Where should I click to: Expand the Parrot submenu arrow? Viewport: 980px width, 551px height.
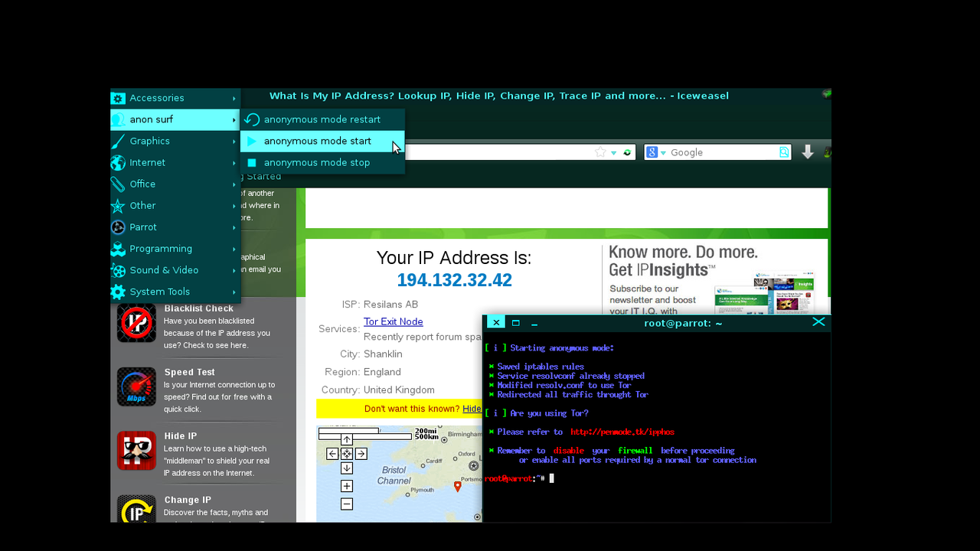[234, 227]
